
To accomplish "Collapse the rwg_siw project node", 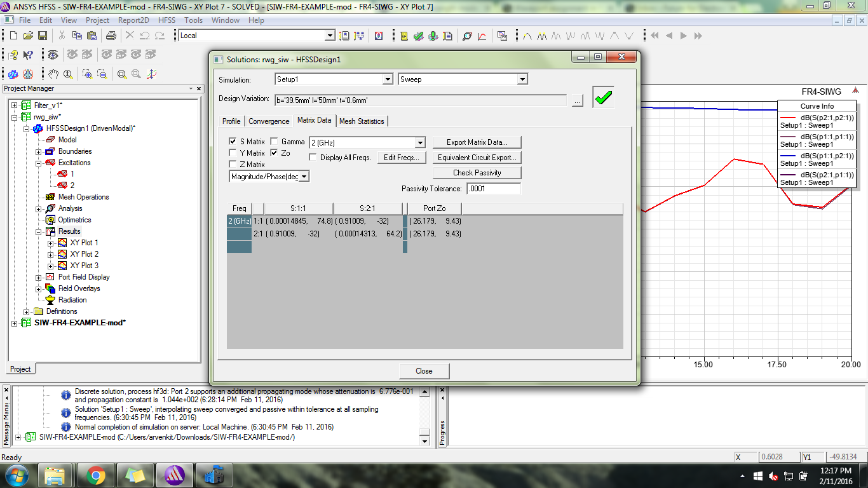I will click(15, 117).
